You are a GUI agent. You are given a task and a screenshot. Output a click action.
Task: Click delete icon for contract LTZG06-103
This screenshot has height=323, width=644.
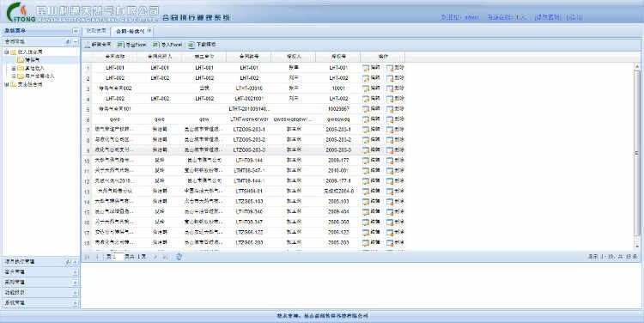coord(390,201)
